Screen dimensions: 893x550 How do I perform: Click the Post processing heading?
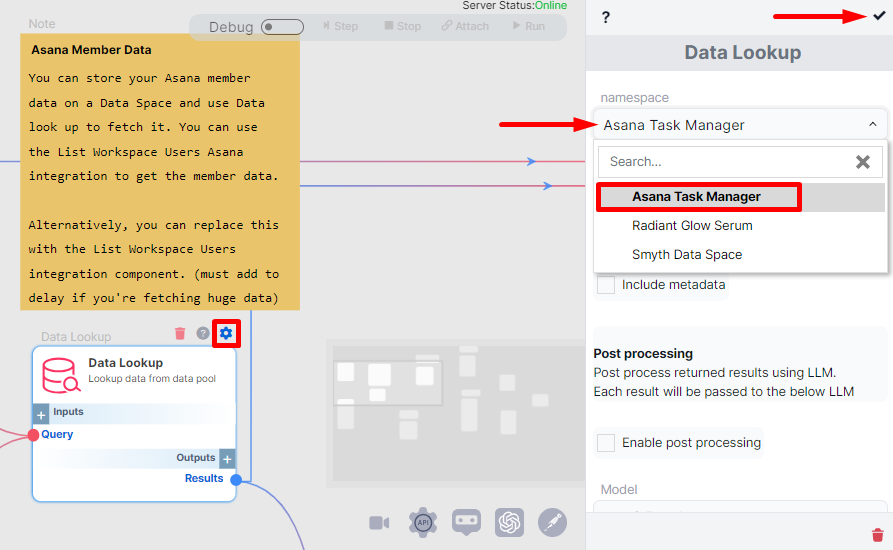pos(643,354)
